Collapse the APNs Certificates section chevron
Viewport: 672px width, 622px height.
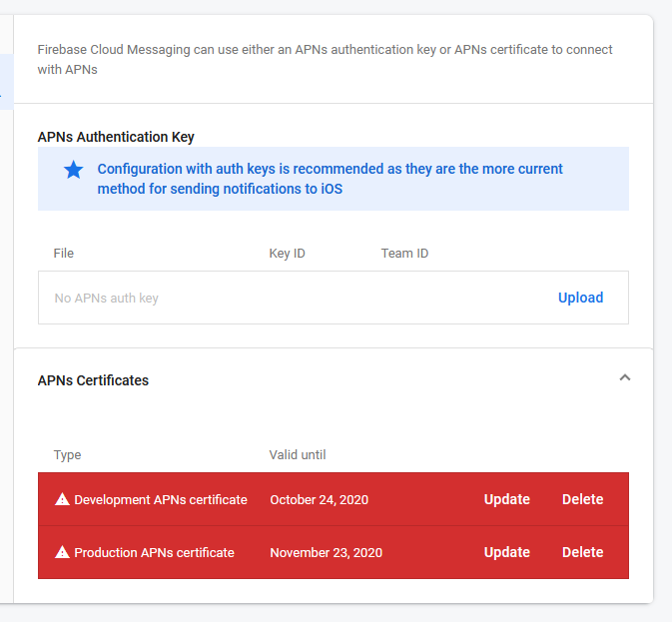(625, 377)
